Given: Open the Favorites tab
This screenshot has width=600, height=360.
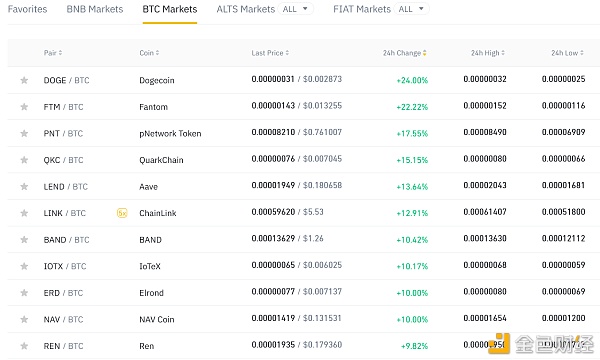Looking at the screenshot, I should pos(27,9).
